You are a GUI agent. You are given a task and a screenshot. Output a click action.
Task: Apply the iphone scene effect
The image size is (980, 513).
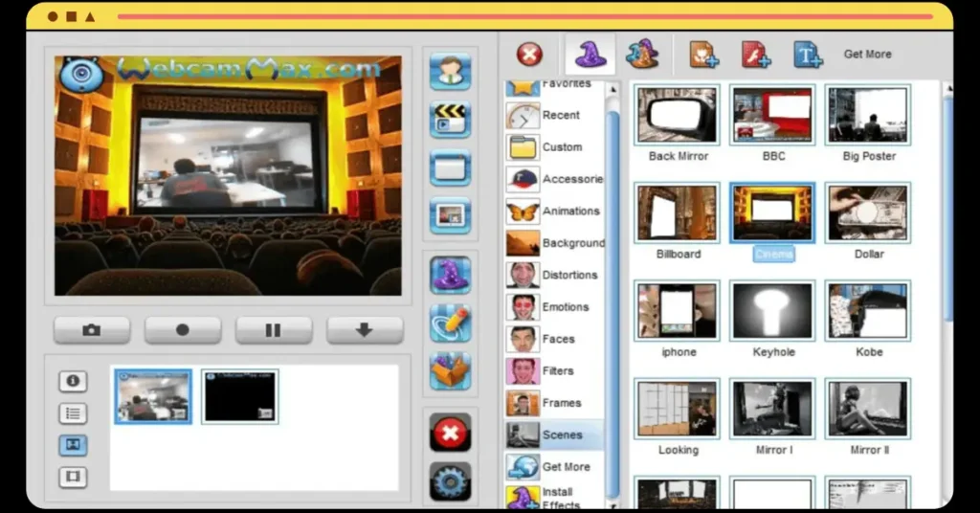coord(678,311)
